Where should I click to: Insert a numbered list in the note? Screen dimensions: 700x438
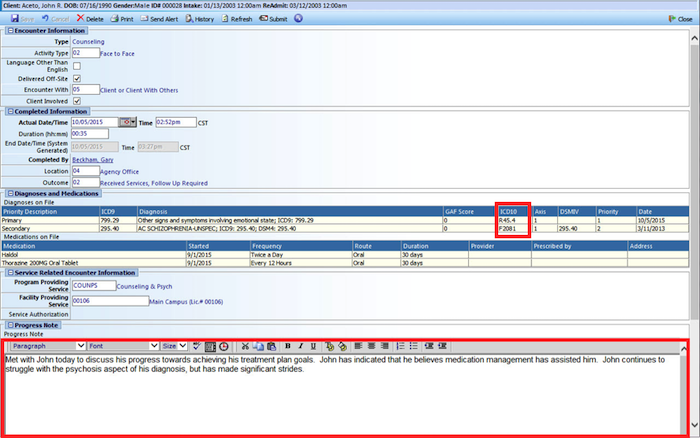(400, 346)
